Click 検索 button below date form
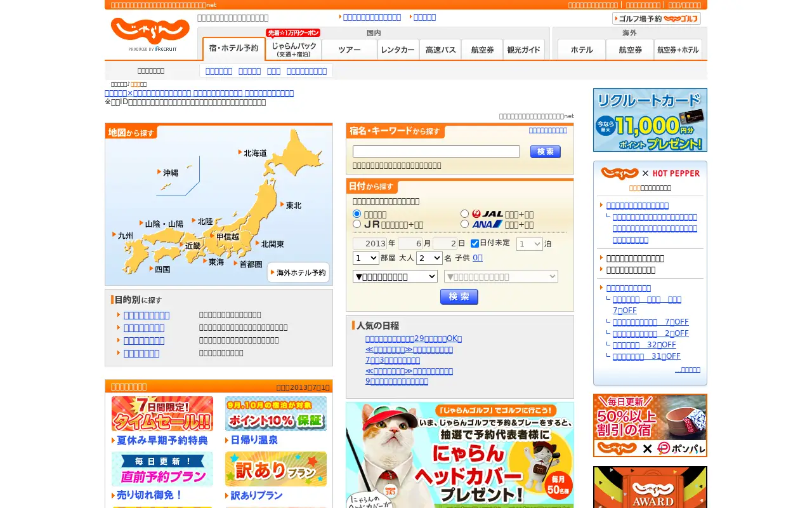The width and height of the screenshot is (812, 508). 459,297
